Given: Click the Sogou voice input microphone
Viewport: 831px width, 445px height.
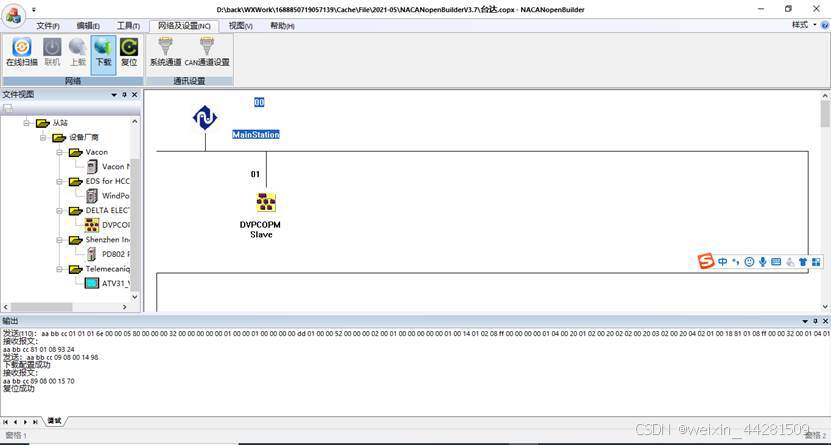Looking at the screenshot, I should (x=763, y=262).
